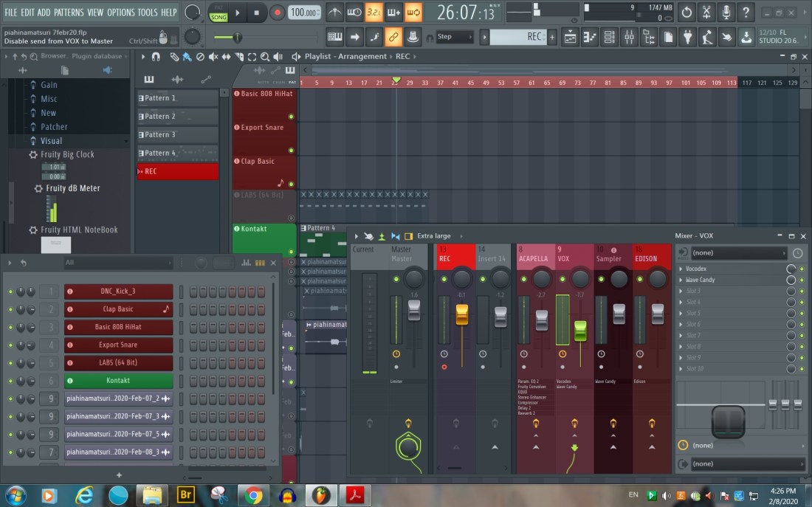Click the orange link icon in the toolbar
This screenshot has width=812, height=507.
[x=393, y=37]
